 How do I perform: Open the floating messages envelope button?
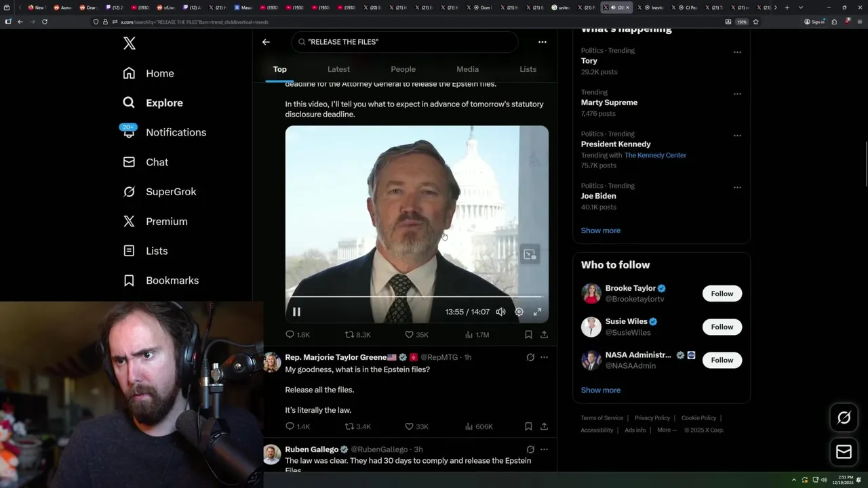[844, 452]
